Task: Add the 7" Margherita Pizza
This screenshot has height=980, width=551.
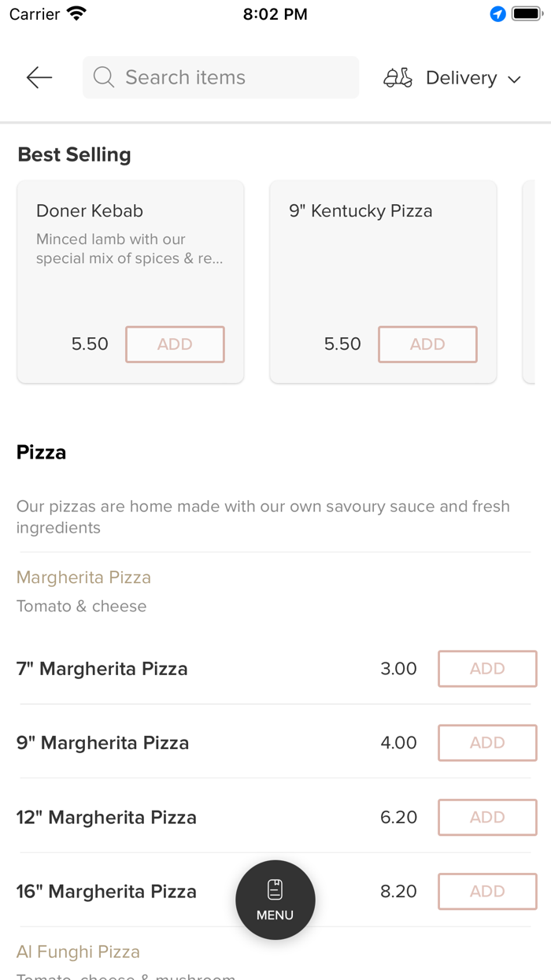Action: click(x=486, y=668)
